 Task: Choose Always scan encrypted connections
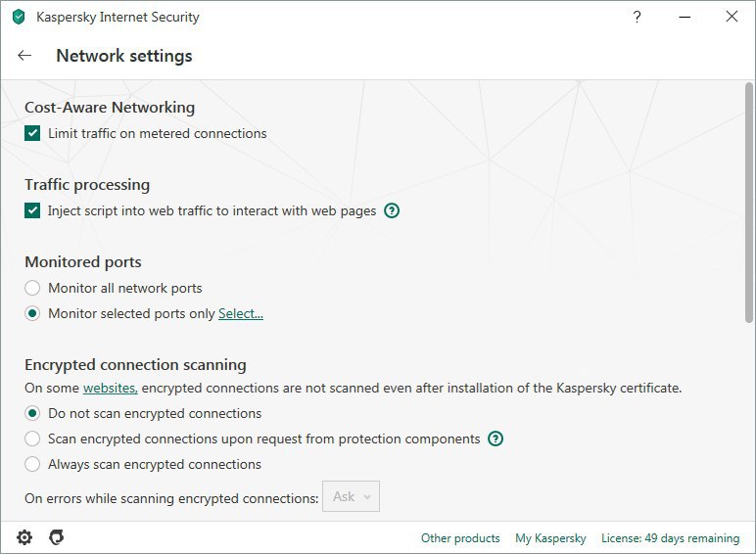click(x=32, y=464)
